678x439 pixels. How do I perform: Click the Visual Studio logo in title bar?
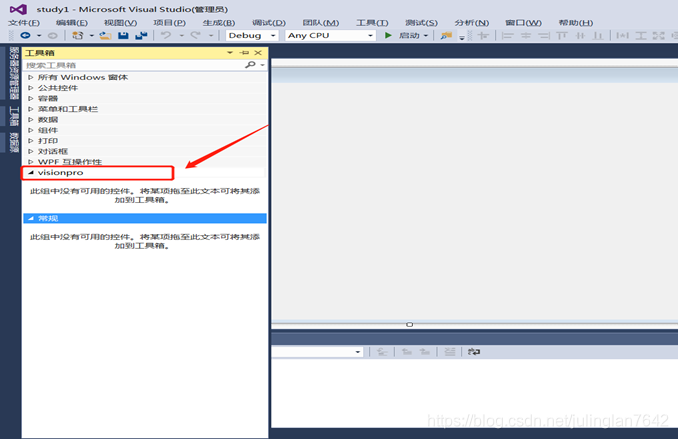pos(18,9)
